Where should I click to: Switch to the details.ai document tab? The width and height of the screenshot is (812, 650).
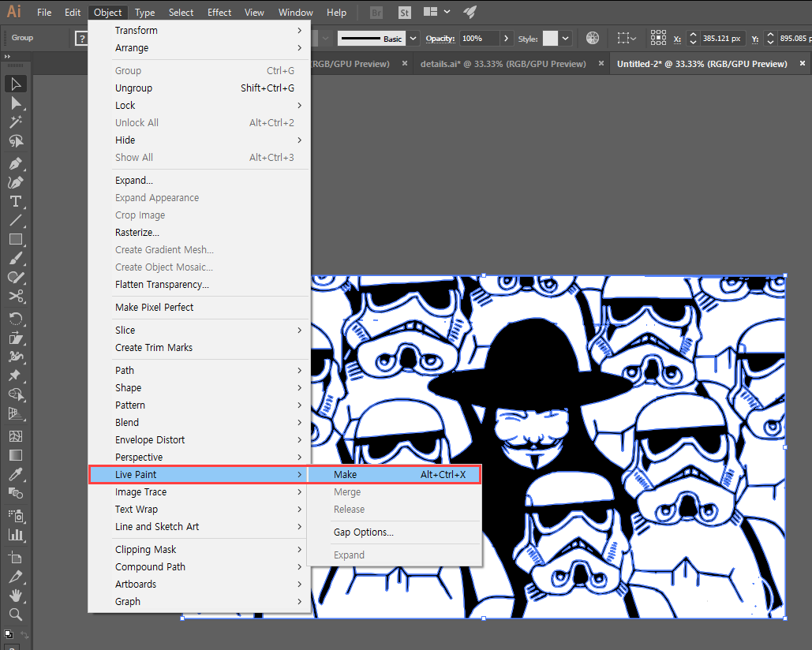tap(503, 64)
